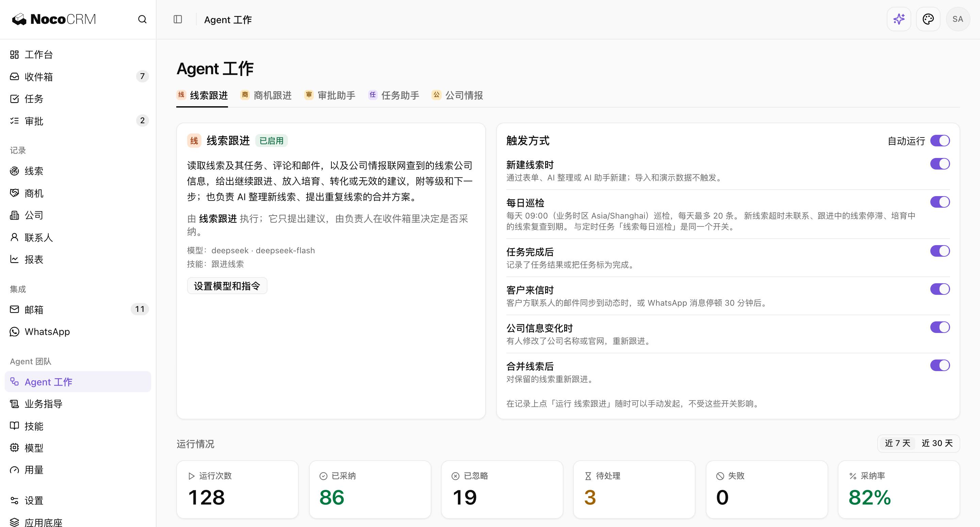Click the 已启用 status badge

271,141
